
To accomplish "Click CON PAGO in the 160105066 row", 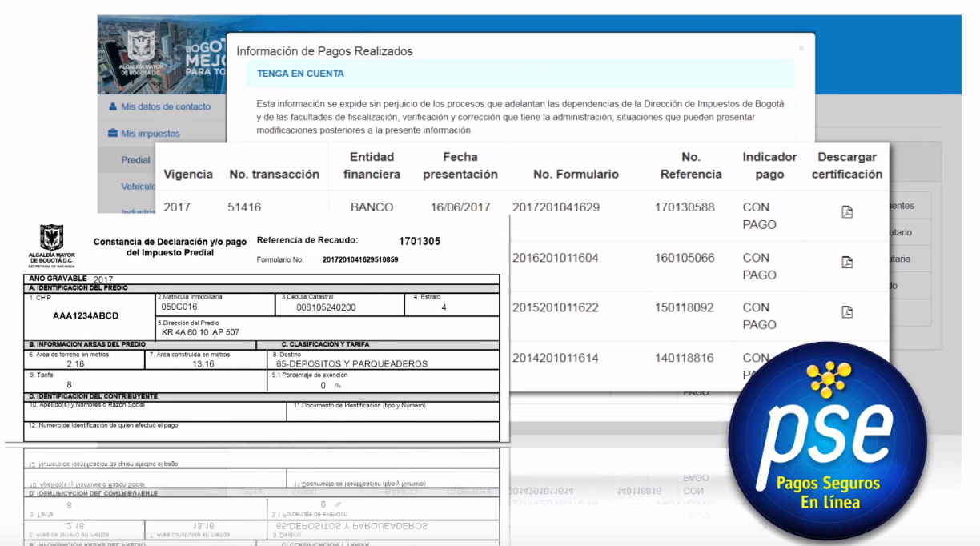I will pyautogui.click(x=760, y=266).
